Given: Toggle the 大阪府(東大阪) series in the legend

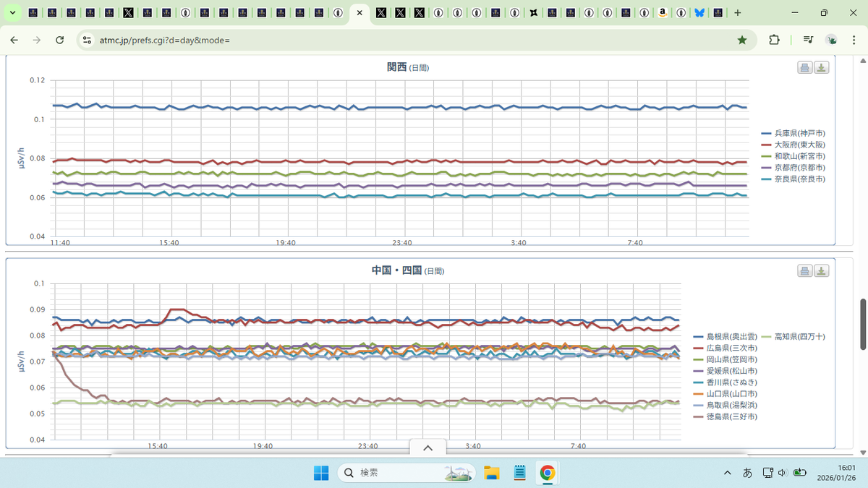Looking at the screenshot, I should tap(793, 145).
